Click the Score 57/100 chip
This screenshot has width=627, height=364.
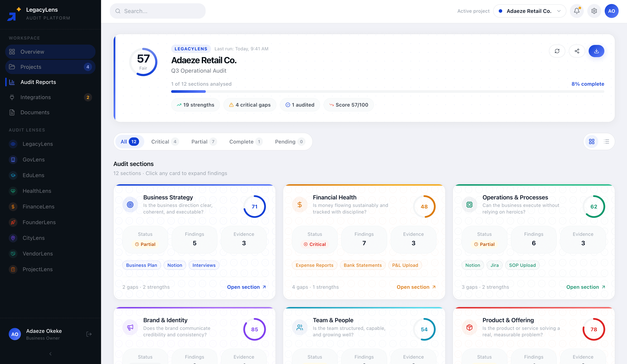click(348, 105)
